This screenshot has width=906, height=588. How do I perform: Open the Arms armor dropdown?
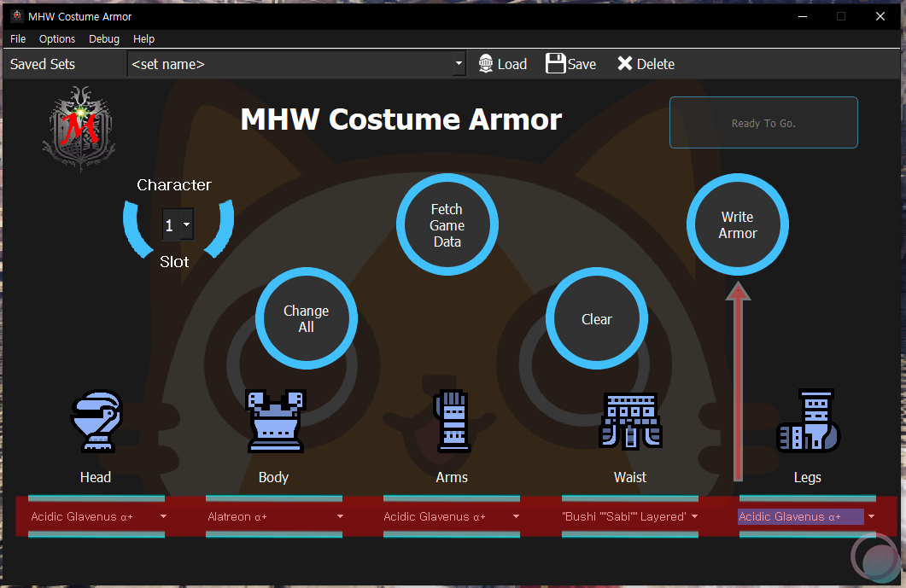coord(452,516)
